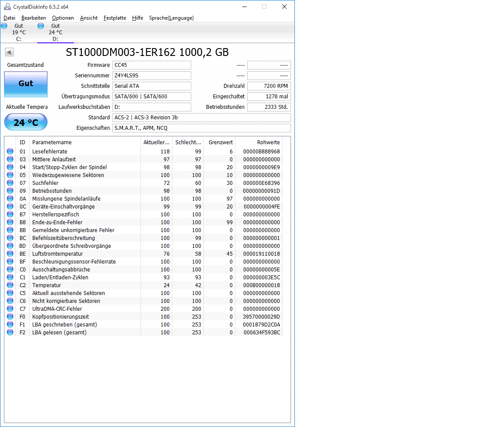
Task: Click status orb of Übergeordnete Schreibvorgänge row
Action: tap(10, 246)
